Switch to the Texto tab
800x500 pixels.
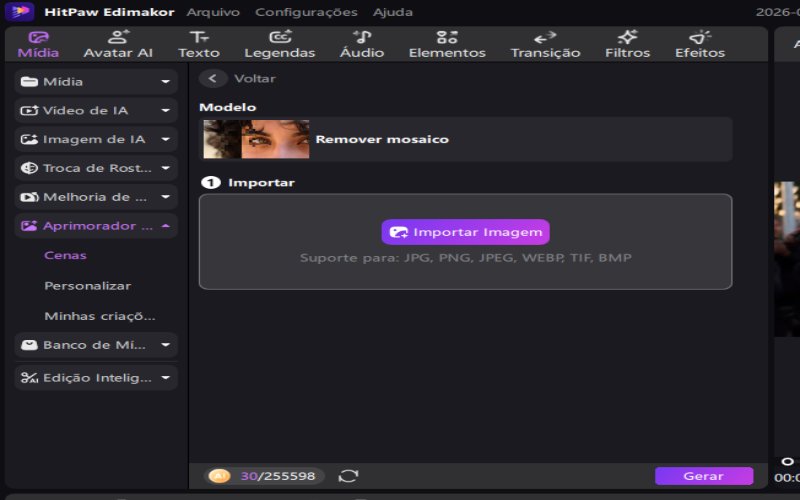199,44
